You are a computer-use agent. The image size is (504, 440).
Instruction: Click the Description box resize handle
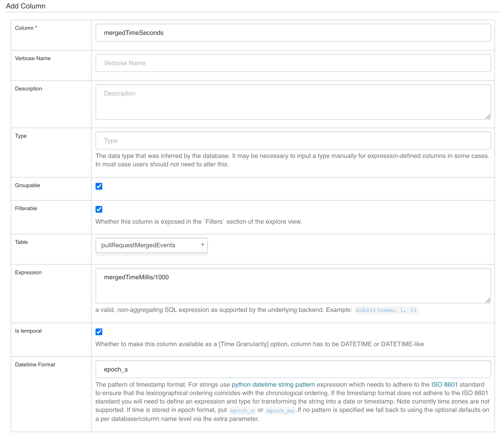[488, 117]
